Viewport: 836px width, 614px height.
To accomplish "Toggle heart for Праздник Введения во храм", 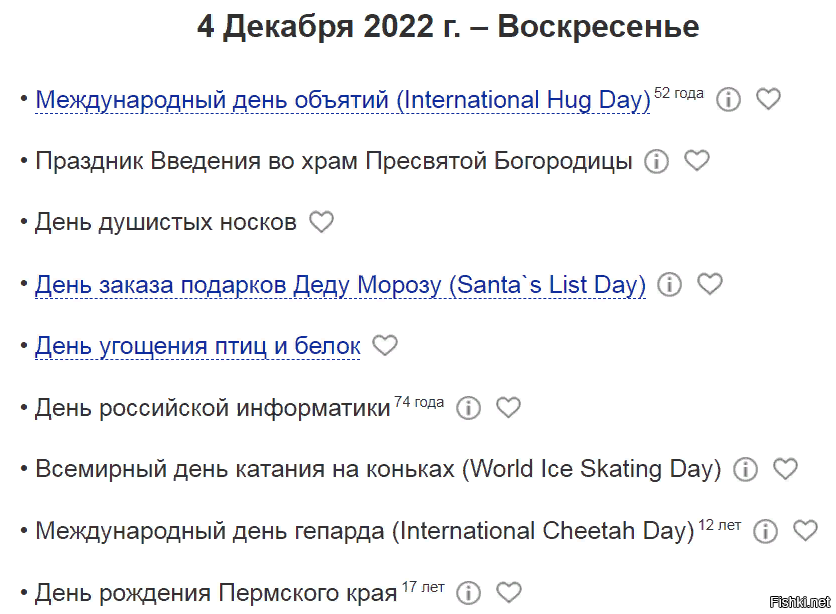I will [697, 161].
